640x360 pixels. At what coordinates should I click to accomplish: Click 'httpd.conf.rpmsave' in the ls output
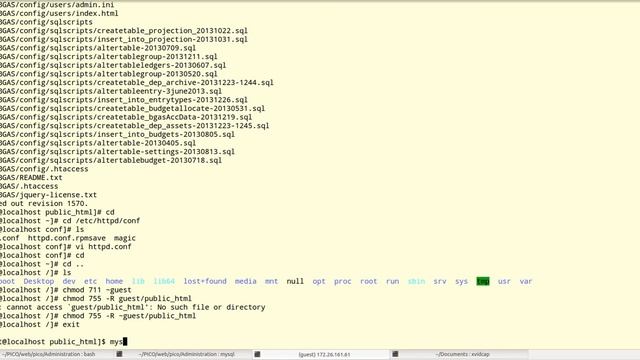(67, 238)
